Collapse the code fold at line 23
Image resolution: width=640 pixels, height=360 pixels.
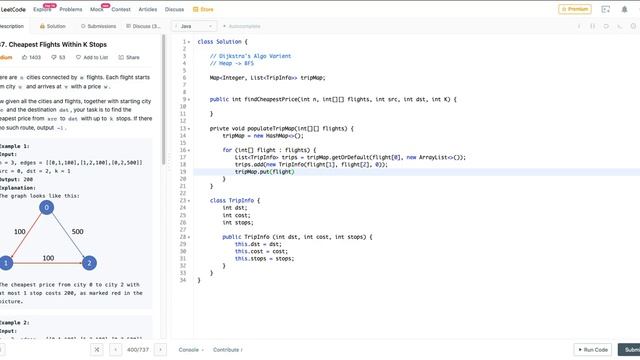pos(189,201)
